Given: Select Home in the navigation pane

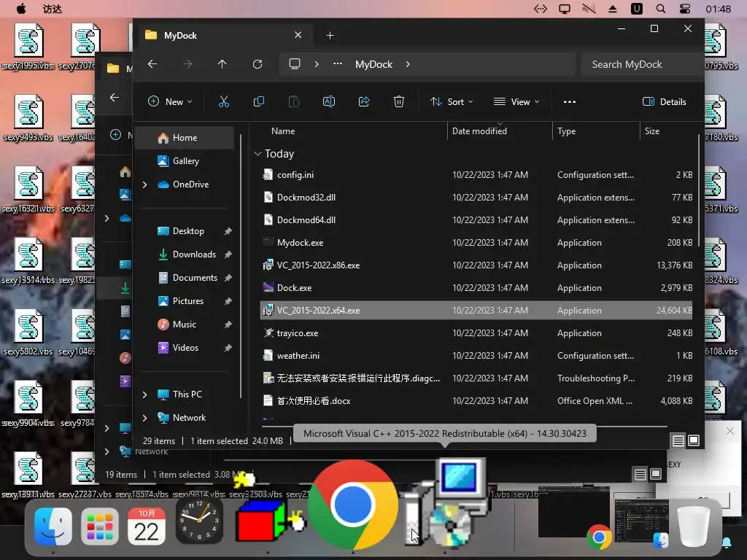Looking at the screenshot, I should click(x=185, y=138).
